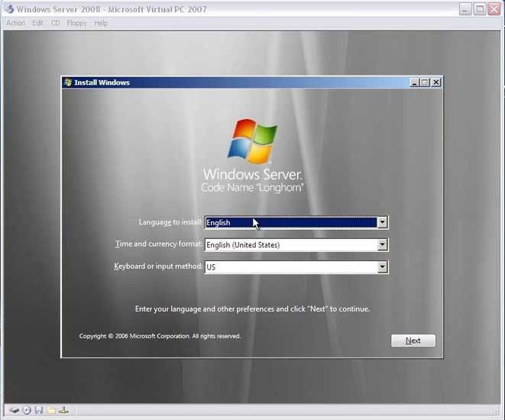Click the floppy disk status icon
Screen dimensions: 505x420
[39, 410]
